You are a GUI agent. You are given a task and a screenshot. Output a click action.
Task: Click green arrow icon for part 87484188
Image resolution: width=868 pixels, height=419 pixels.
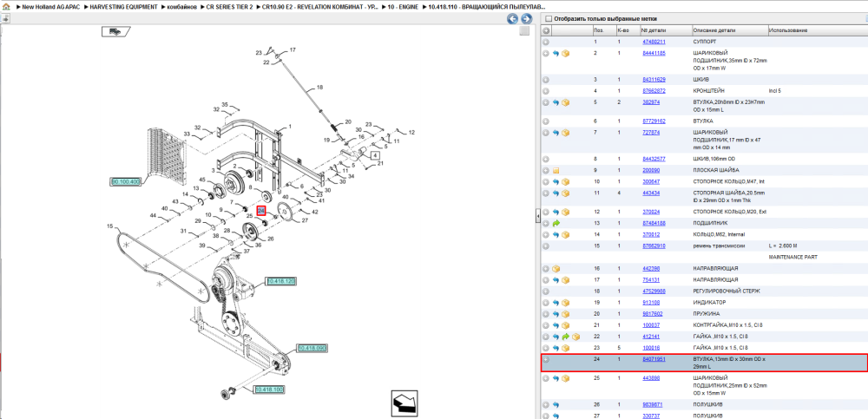point(556,223)
